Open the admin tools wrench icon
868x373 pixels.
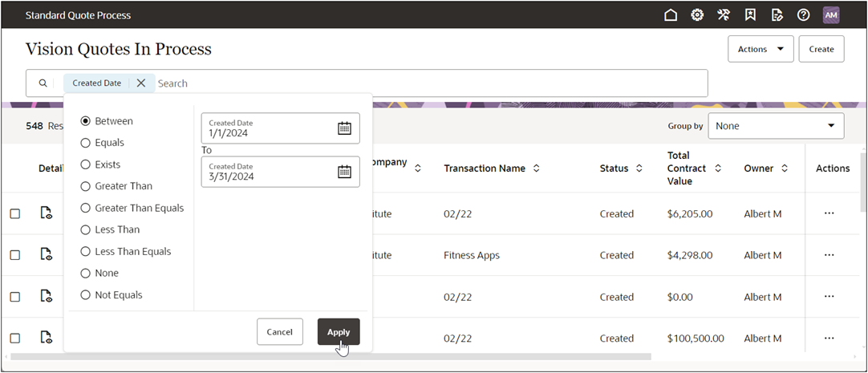coord(724,15)
